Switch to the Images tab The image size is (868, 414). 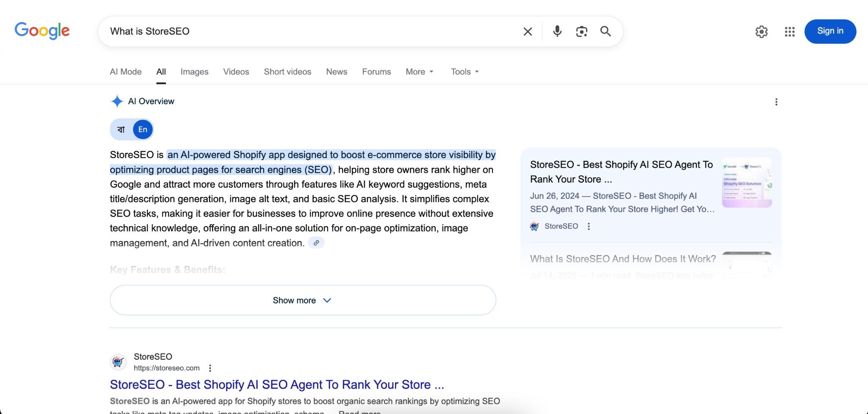coord(194,72)
